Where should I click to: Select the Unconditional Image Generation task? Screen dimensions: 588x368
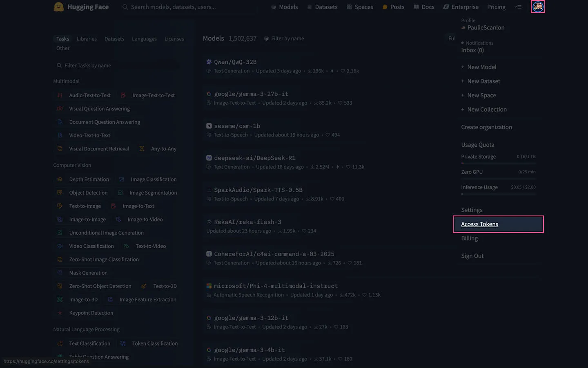(x=100, y=233)
